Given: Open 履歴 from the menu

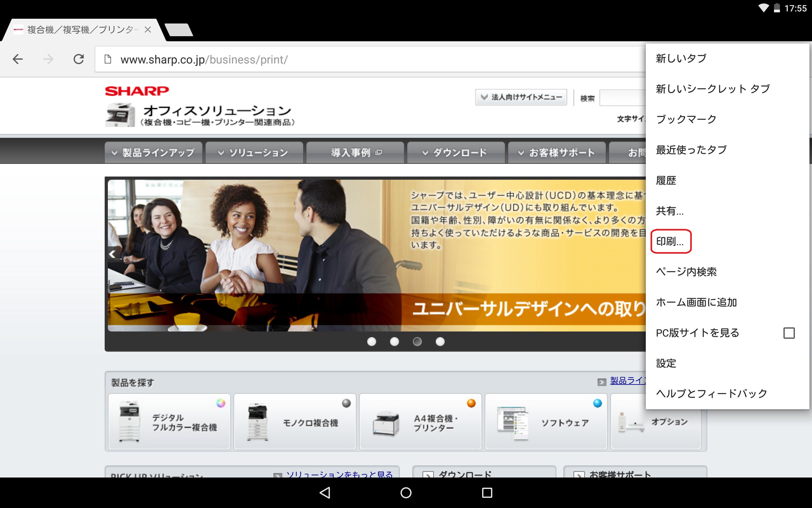Looking at the screenshot, I should [727, 180].
